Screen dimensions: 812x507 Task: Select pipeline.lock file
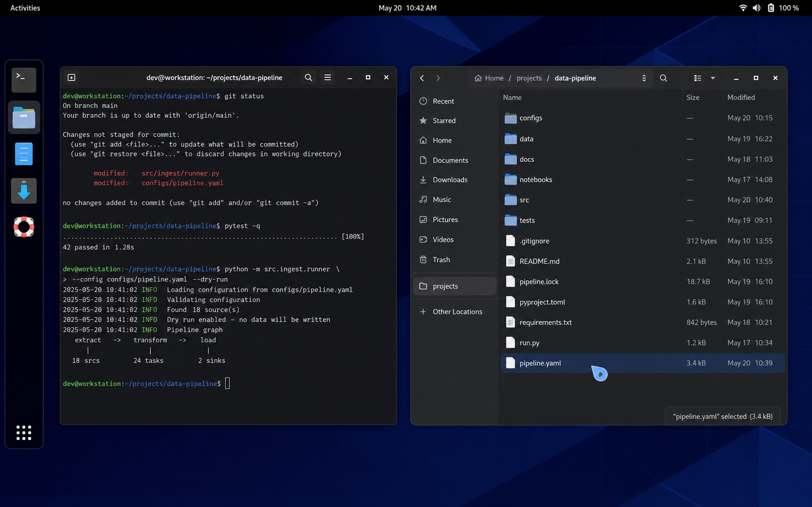643,282
